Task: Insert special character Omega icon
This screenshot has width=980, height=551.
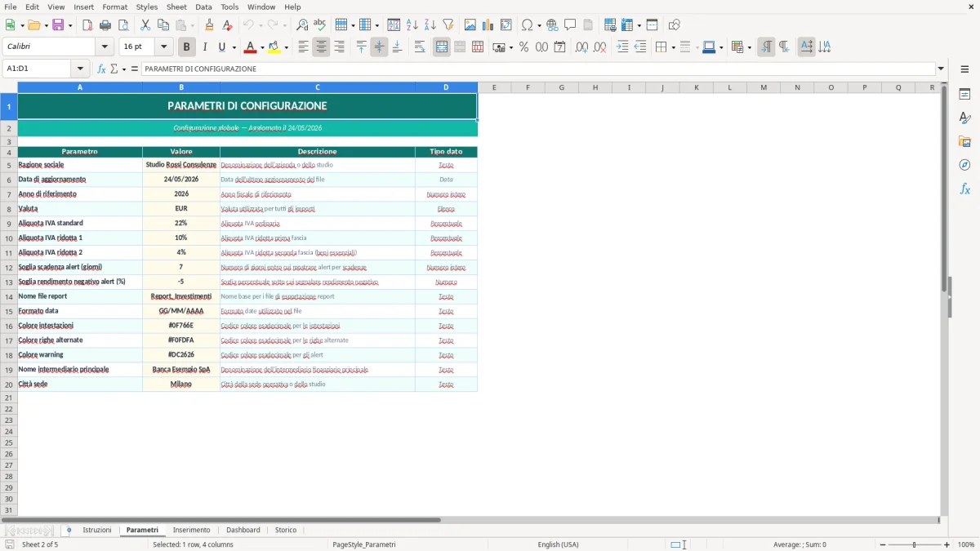Action: click(527, 25)
